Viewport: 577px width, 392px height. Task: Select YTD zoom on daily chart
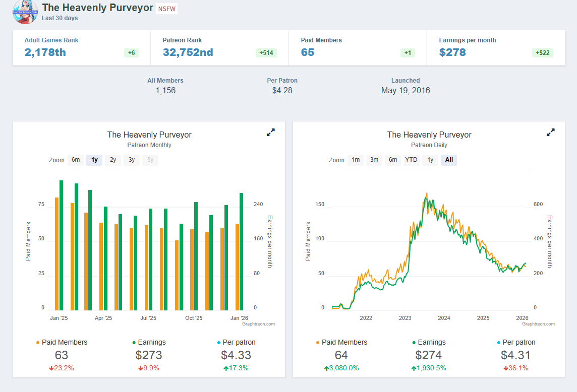(412, 160)
